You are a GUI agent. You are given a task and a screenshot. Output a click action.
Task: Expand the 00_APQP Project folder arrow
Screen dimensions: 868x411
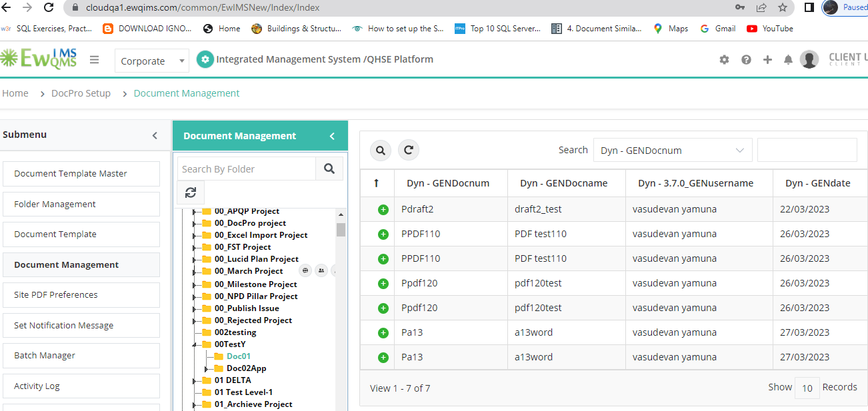[195, 212]
